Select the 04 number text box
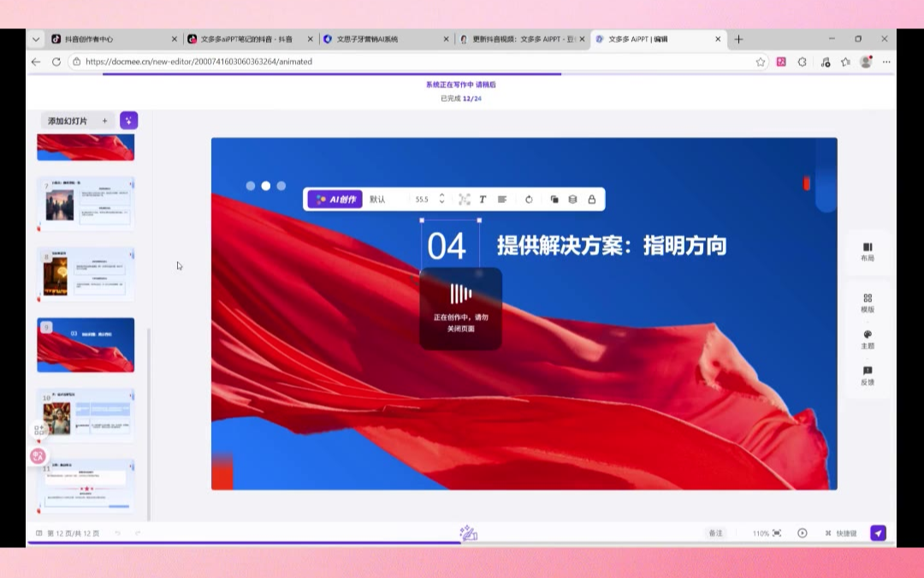924x578 pixels. 450,246
